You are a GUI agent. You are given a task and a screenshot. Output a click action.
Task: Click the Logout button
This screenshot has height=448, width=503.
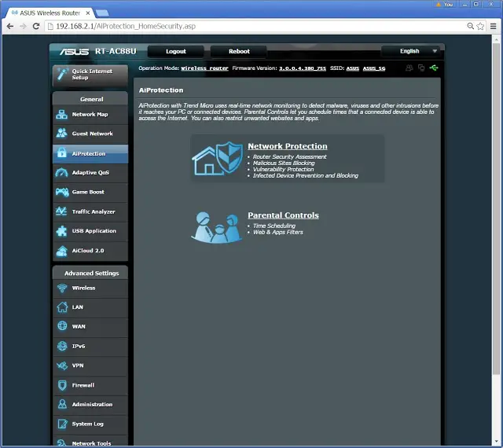(176, 51)
